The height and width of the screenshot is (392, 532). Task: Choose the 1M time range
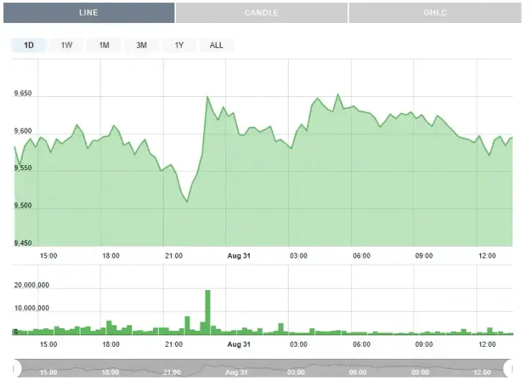(104, 45)
